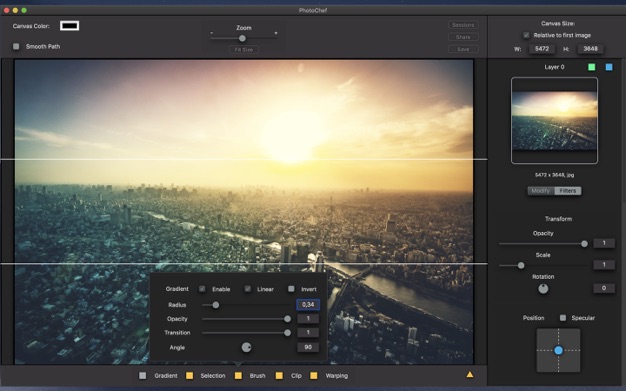Toggle the Linear gradient checkbox
Viewport: 626px width, 391px height.
pos(248,289)
